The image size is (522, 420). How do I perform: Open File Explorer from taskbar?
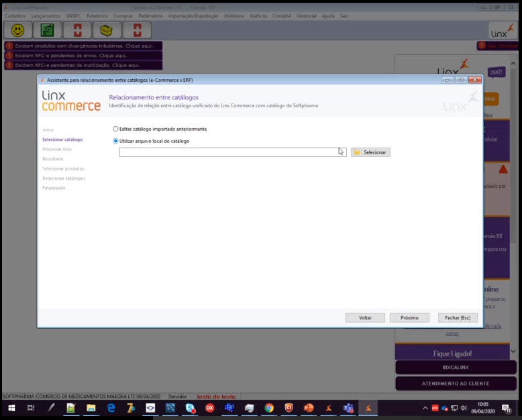tap(91, 408)
